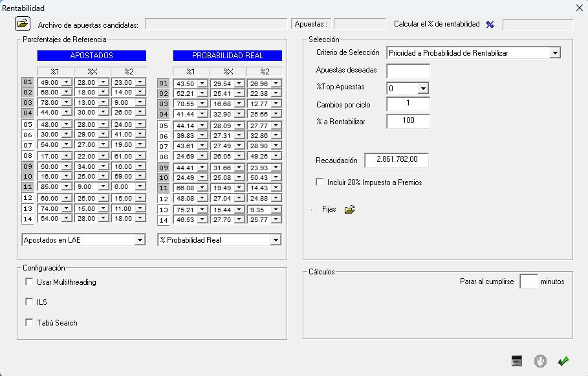The image size is (588, 376).
Task: Toggle row 05 button in Apostados
Action: (28, 124)
